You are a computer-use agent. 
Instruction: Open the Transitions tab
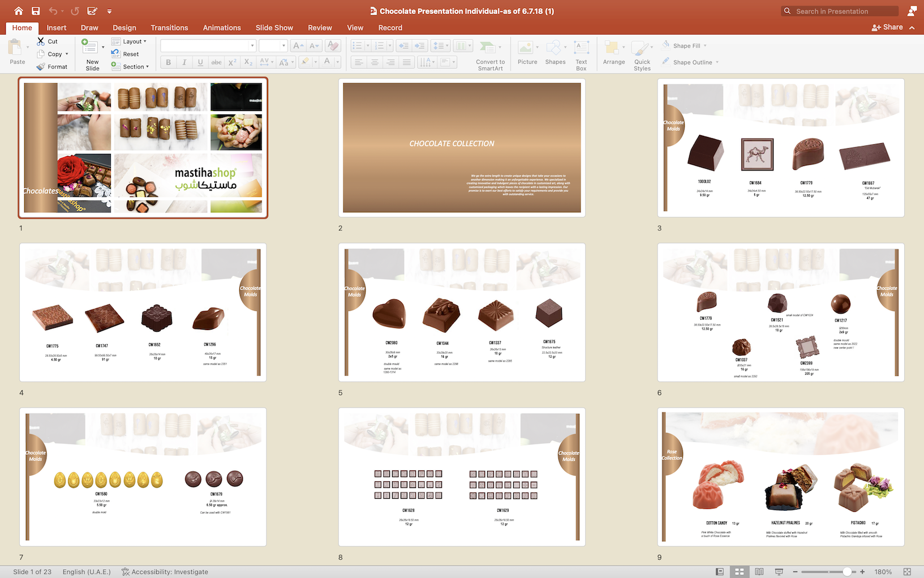pyautogui.click(x=169, y=28)
